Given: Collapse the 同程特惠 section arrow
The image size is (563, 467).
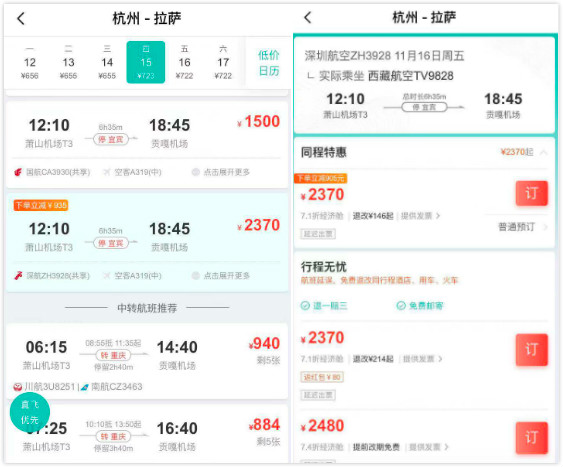Looking at the screenshot, I should tap(544, 153).
